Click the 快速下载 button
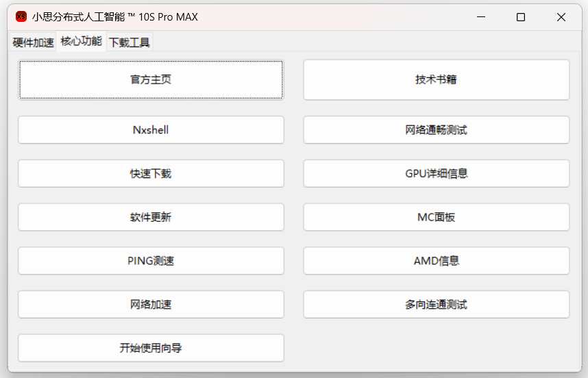This screenshot has width=588, height=378. click(151, 173)
